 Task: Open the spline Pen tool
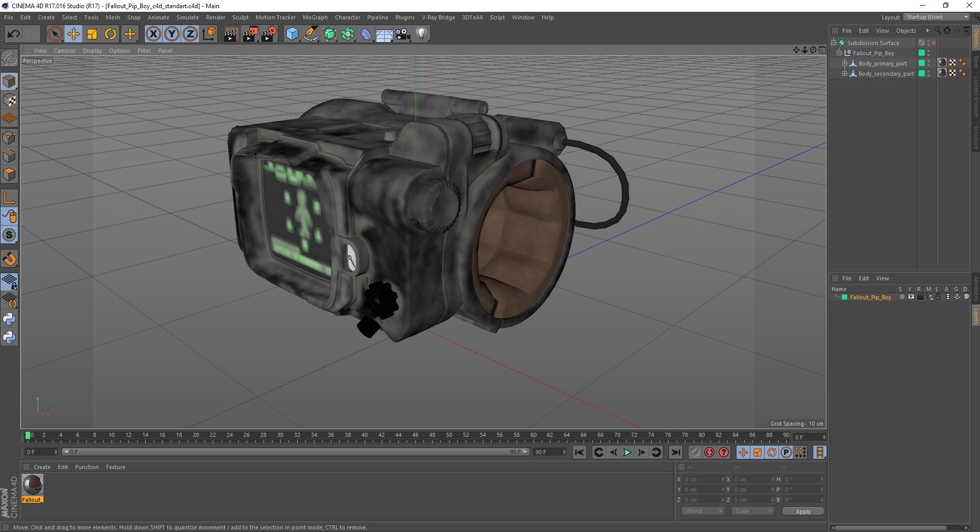tap(311, 34)
